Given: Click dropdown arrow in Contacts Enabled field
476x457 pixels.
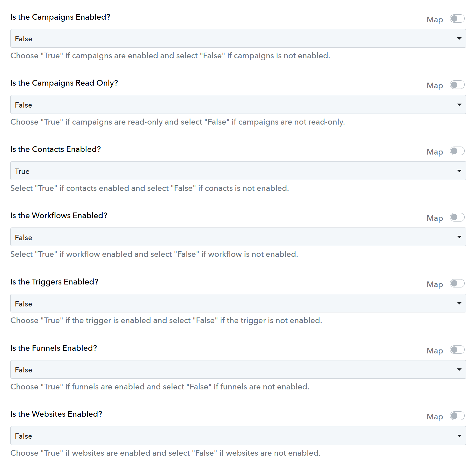Looking at the screenshot, I should pos(459,171).
